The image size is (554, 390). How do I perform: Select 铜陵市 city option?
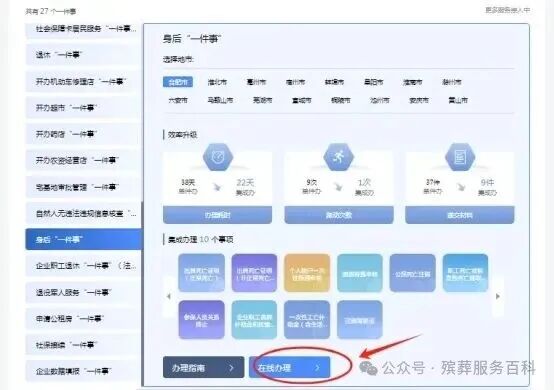pyautogui.click(x=341, y=100)
